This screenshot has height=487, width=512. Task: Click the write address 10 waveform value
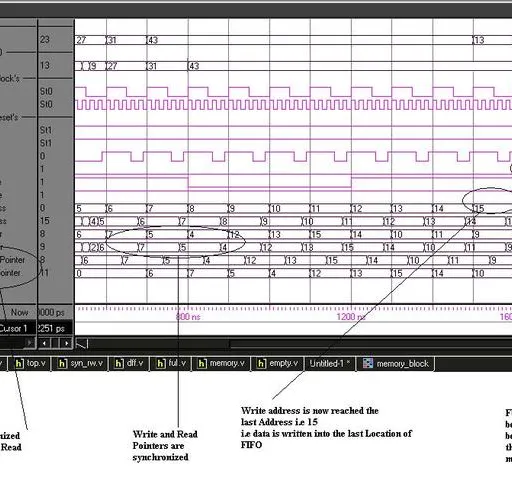(275, 209)
